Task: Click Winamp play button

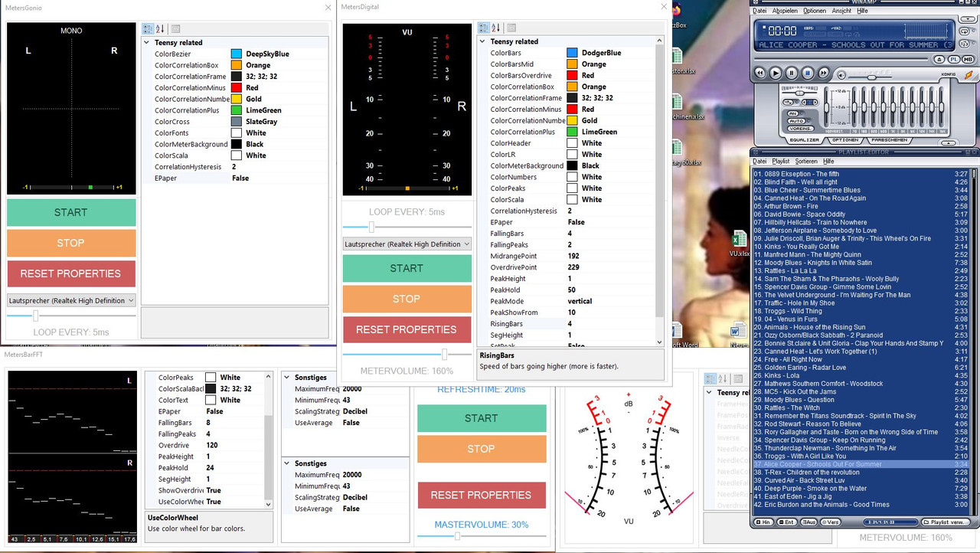Action: click(x=776, y=74)
